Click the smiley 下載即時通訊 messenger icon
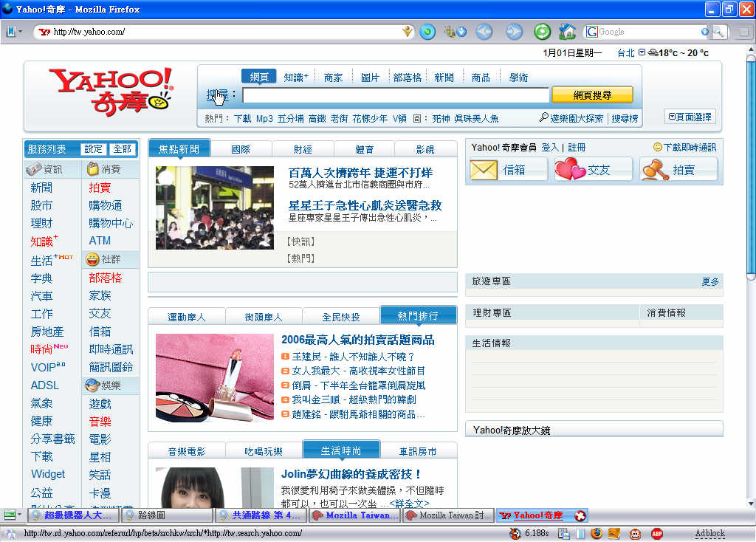Image resolution: width=756 pixels, height=542 pixels. point(658,147)
